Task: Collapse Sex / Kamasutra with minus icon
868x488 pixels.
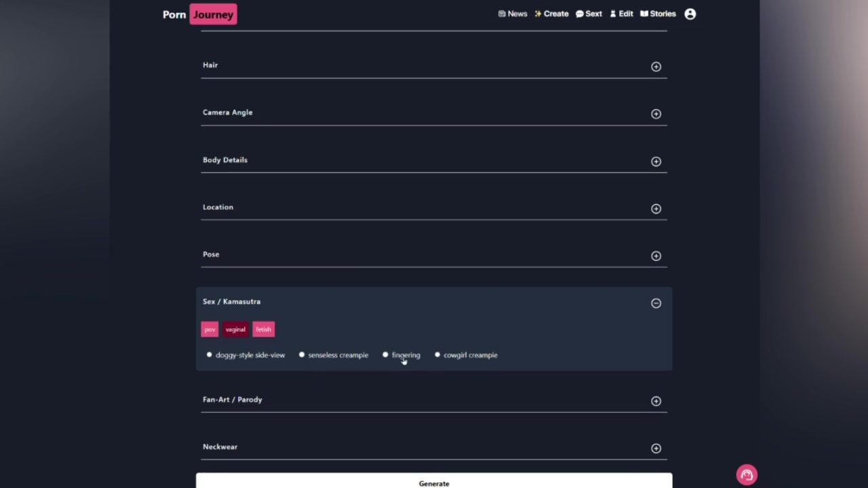Action: click(x=656, y=304)
